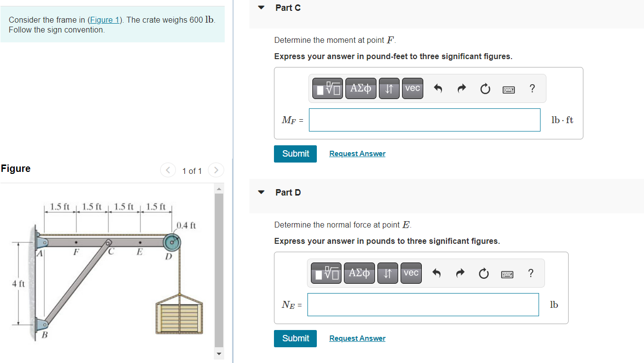Submit the answer for Part C
The width and height of the screenshot is (644, 363).
pos(295,154)
